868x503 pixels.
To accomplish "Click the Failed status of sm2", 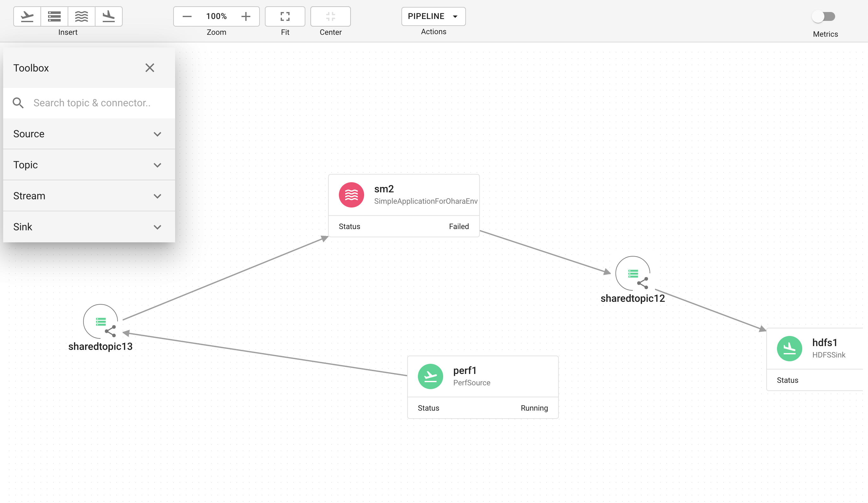I will click(459, 227).
